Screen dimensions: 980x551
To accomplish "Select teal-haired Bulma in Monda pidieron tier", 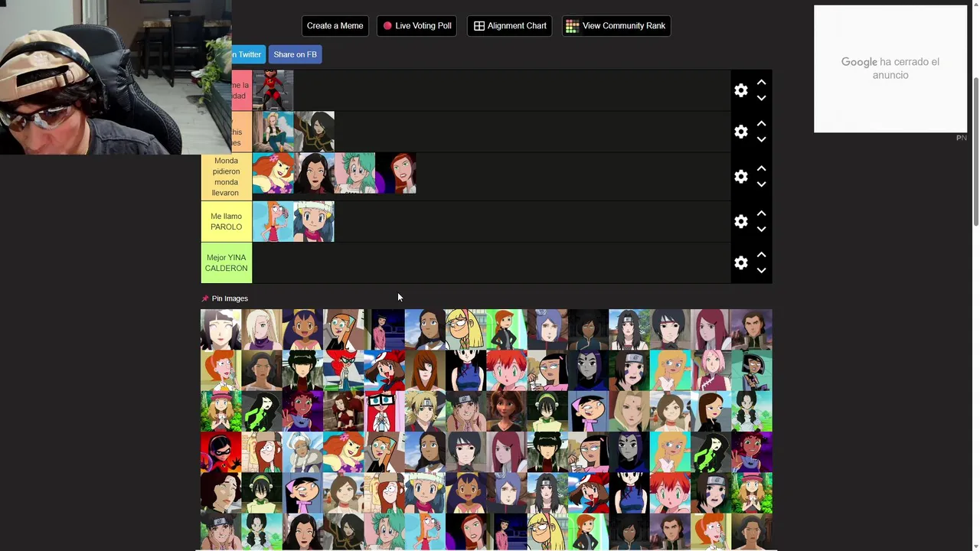I will (355, 173).
